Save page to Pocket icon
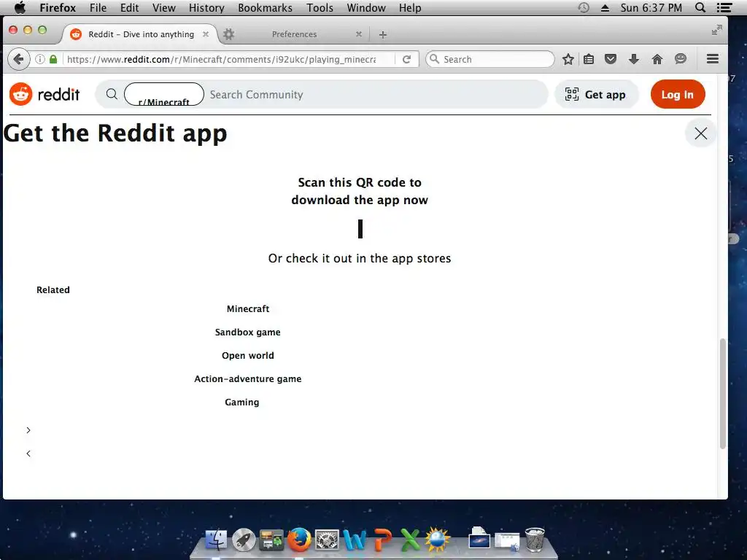This screenshot has height=560, width=747. pyautogui.click(x=611, y=59)
